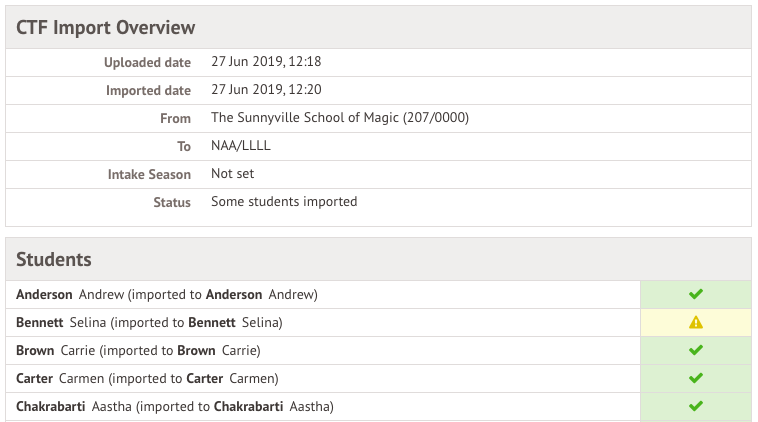Click the green checkmark for Carter Carmen
758x422 pixels.
pyautogui.click(x=696, y=378)
